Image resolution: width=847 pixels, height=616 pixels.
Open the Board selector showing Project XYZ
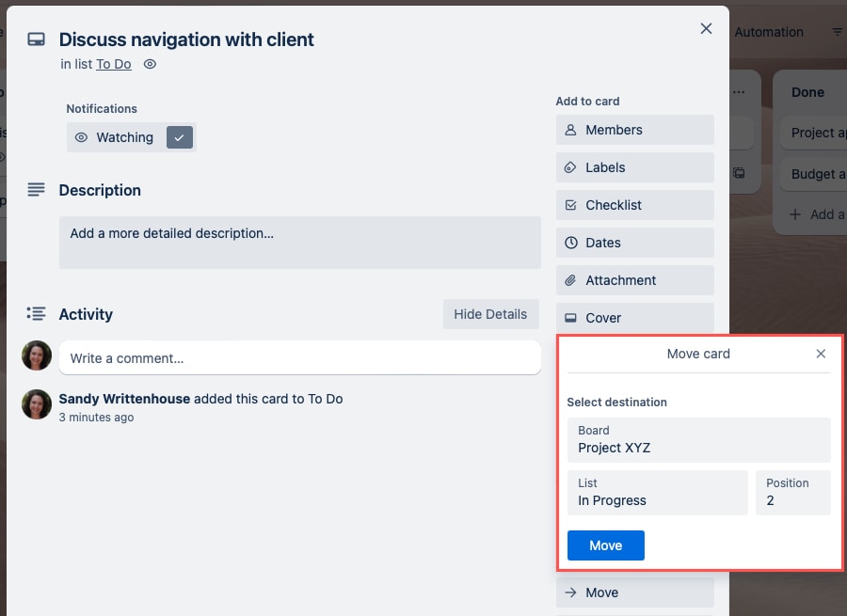(x=699, y=440)
